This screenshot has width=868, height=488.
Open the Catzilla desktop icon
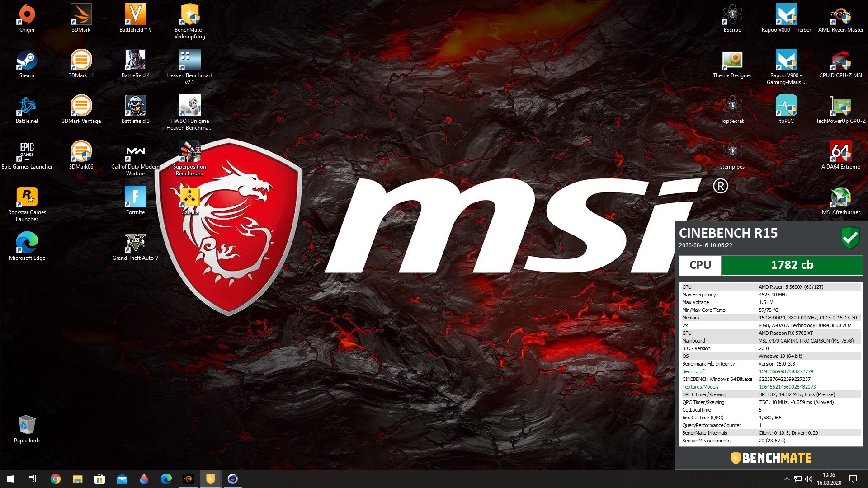[190, 201]
